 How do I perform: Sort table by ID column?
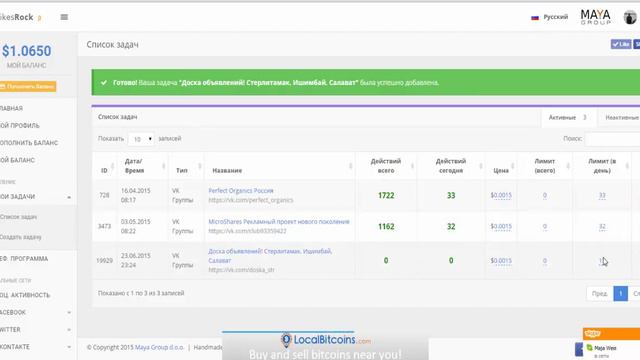[112, 166]
